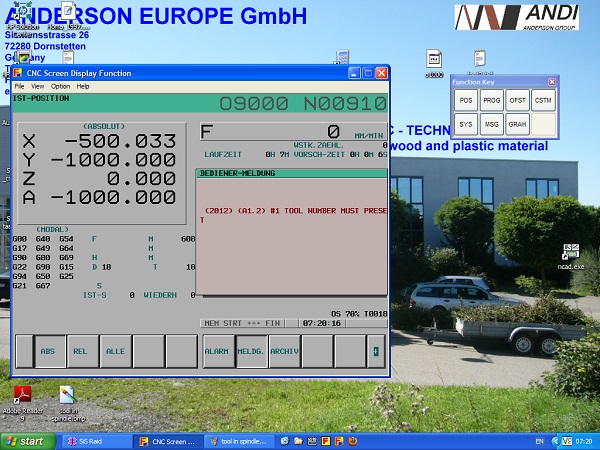The height and width of the screenshot is (450, 600).
Task: Open the quick launch folder icon
Action: (x=298, y=441)
